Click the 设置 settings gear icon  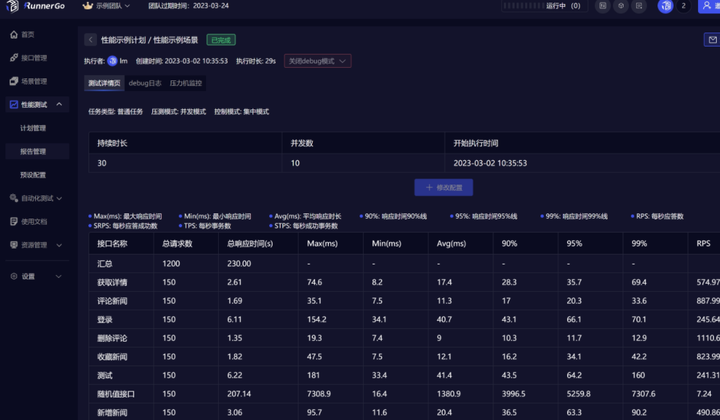tap(14, 276)
